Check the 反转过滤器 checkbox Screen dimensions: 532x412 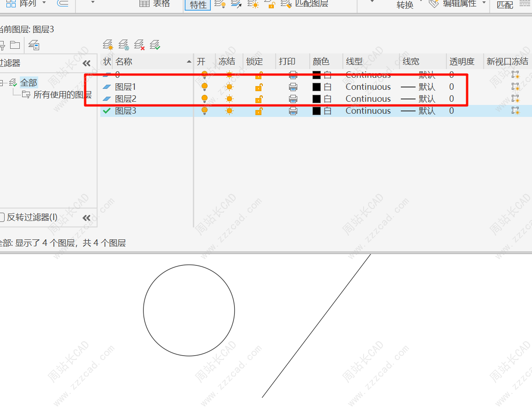(x=2, y=217)
